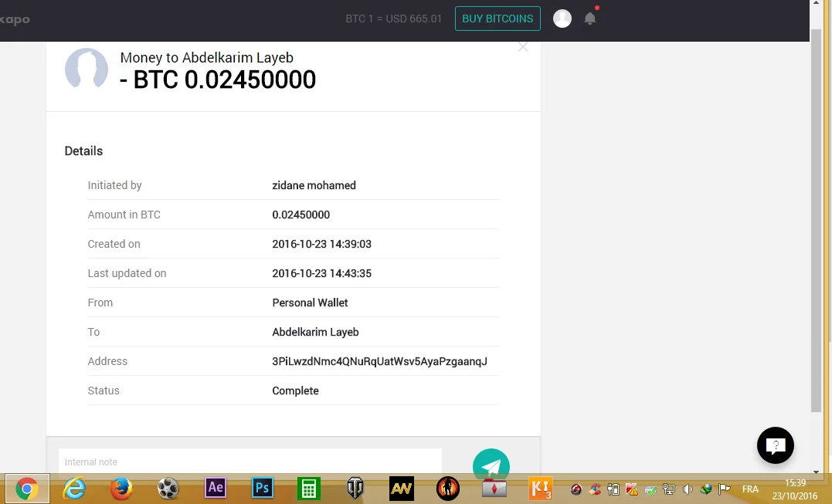This screenshot has height=504, width=832.
Task: Click the BUY BITCOINS button
Action: pos(498,19)
